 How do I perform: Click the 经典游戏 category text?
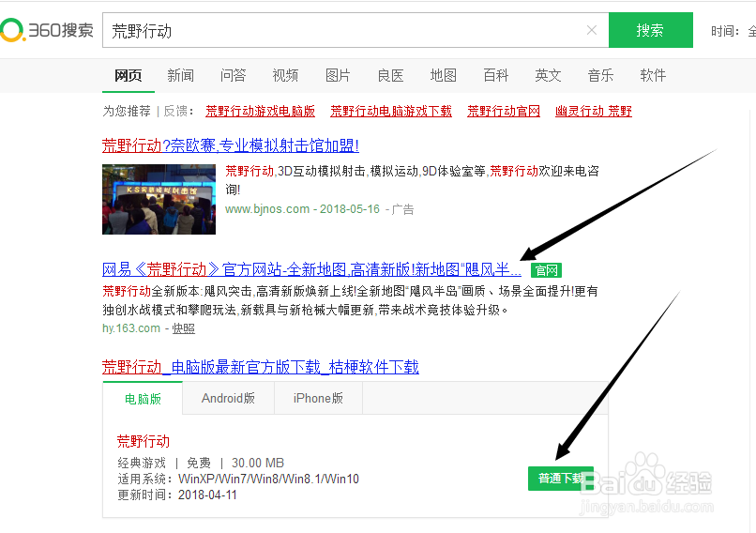tap(142, 463)
